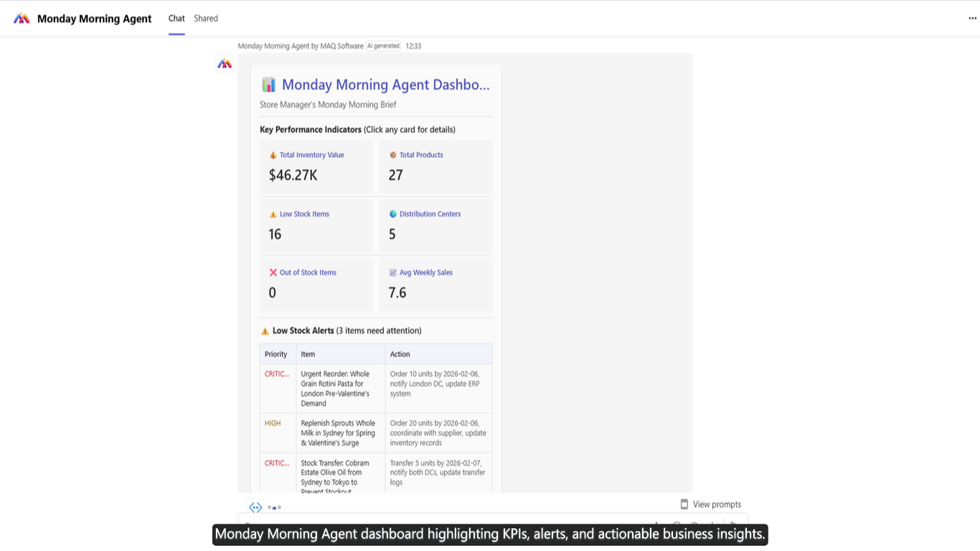Click the chart icon for Avg Weekly Sales
Screen dimensions: 980x551
tap(392, 273)
